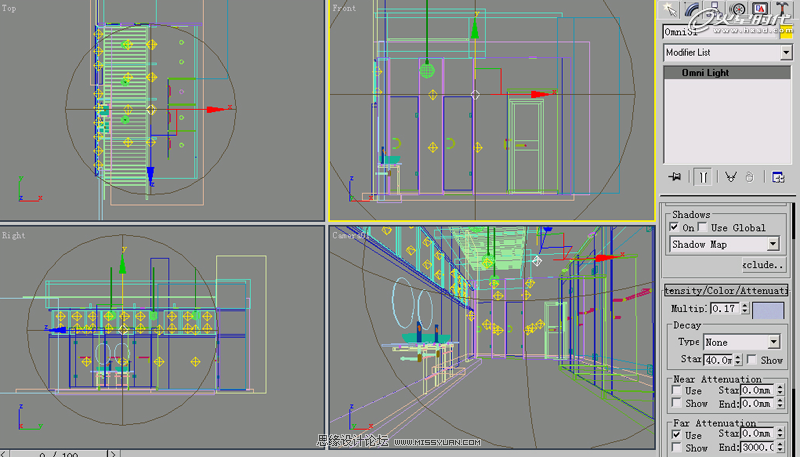This screenshot has height=457, width=800.
Task: Click the Right viewport label
Action: (x=14, y=236)
